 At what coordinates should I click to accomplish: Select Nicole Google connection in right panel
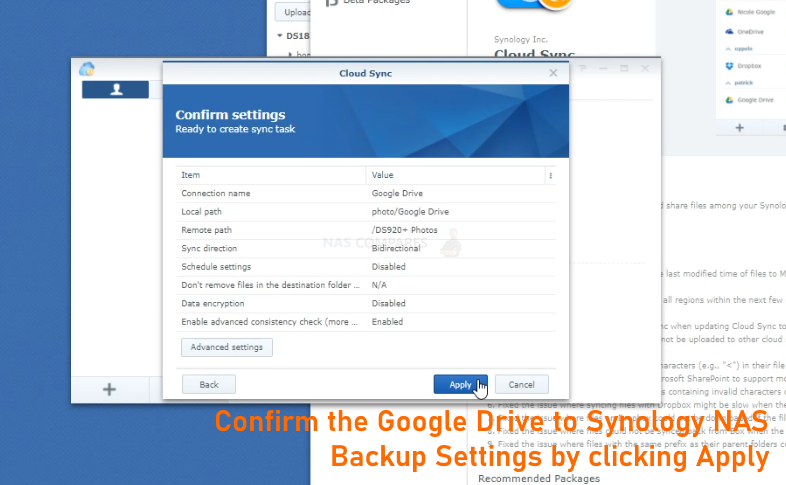click(x=750, y=12)
